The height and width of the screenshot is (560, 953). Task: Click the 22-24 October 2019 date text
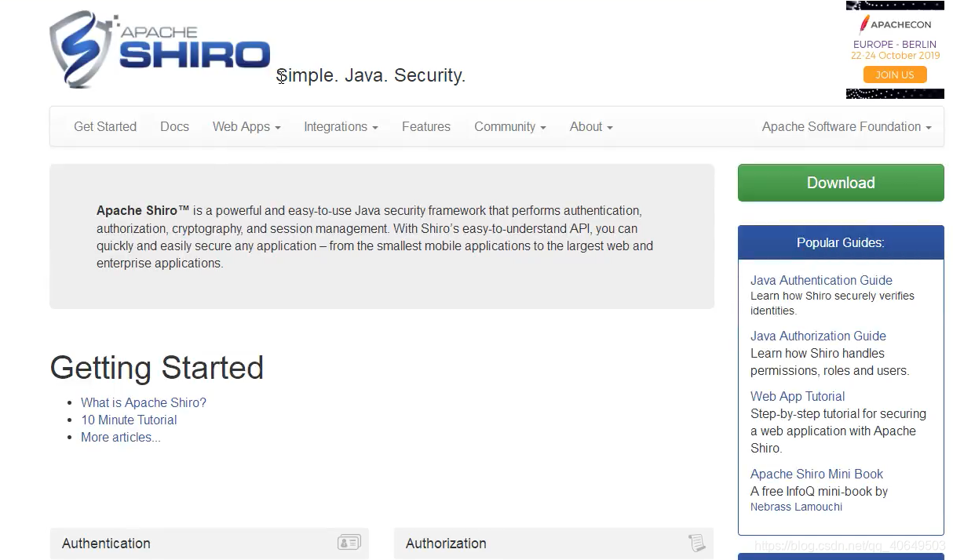pyautogui.click(x=895, y=56)
